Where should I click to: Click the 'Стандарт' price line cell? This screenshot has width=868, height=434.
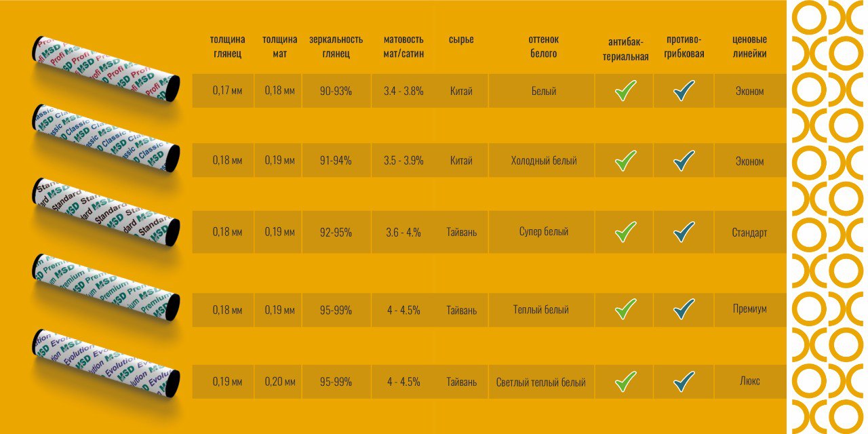pos(749,233)
